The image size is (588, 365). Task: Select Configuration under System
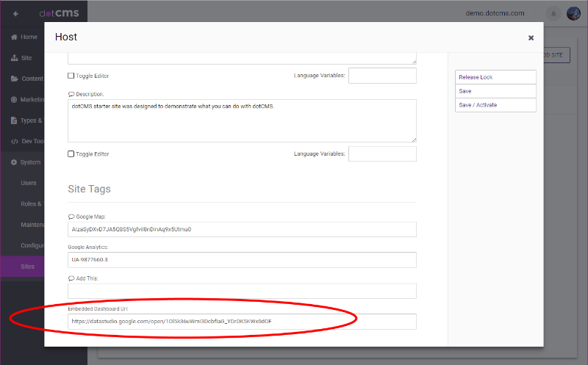[x=32, y=245]
